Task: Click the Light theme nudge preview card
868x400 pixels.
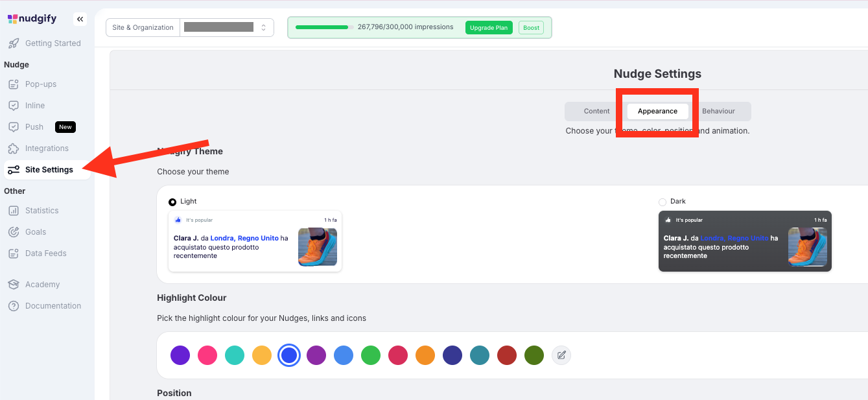Action: click(x=255, y=241)
